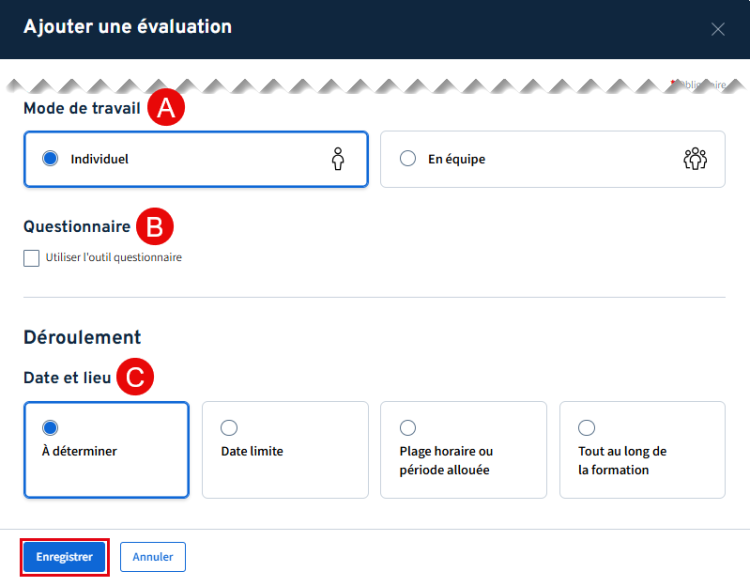The height and width of the screenshot is (587, 750).
Task: Click the Date et lieu heading text
Action: click(67, 377)
